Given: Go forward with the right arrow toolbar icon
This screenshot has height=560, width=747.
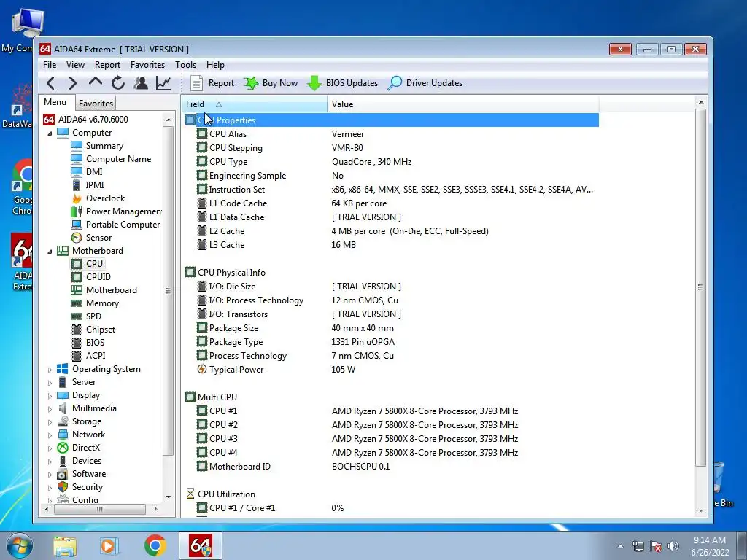Looking at the screenshot, I should click(72, 83).
